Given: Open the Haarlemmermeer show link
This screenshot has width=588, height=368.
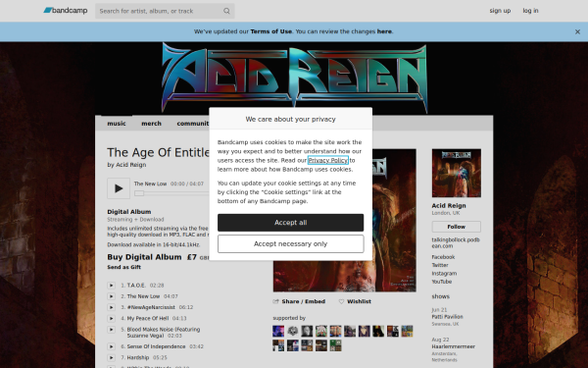Looking at the screenshot, I should click(x=454, y=346).
